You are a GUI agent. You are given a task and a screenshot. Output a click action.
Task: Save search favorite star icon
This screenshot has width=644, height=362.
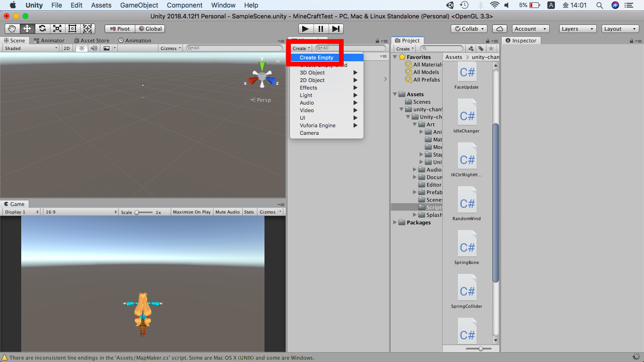click(491, 48)
